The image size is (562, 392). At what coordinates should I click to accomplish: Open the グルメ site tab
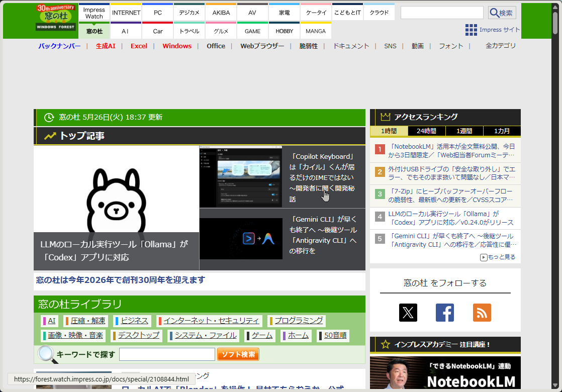(x=221, y=31)
